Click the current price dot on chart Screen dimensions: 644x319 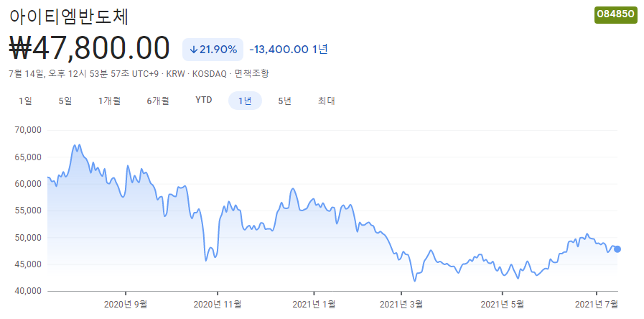click(617, 249)
